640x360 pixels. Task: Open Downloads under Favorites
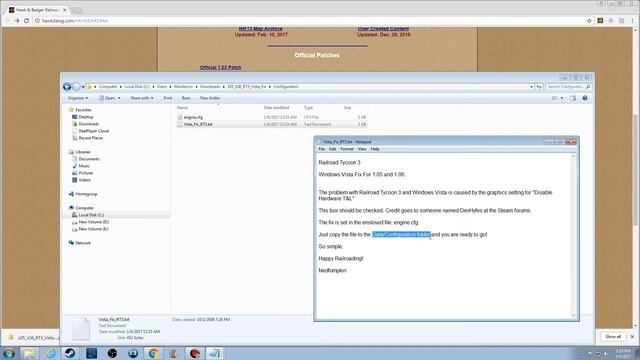tap(89, 124)
